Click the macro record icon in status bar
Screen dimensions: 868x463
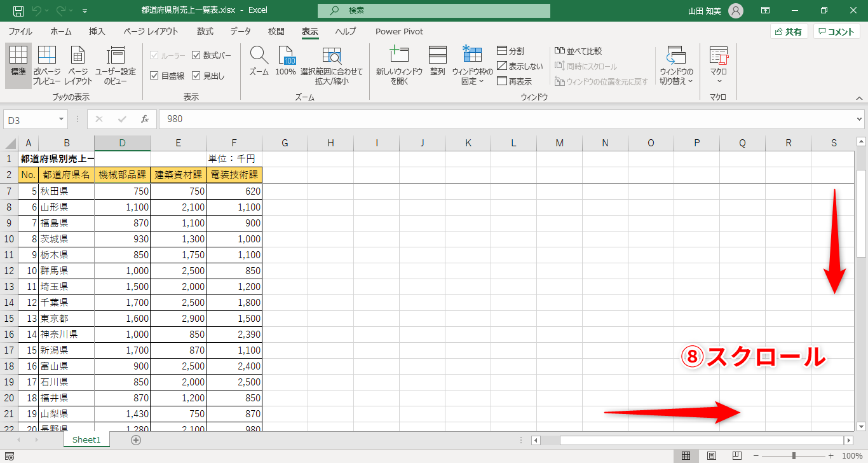(10, 456)
